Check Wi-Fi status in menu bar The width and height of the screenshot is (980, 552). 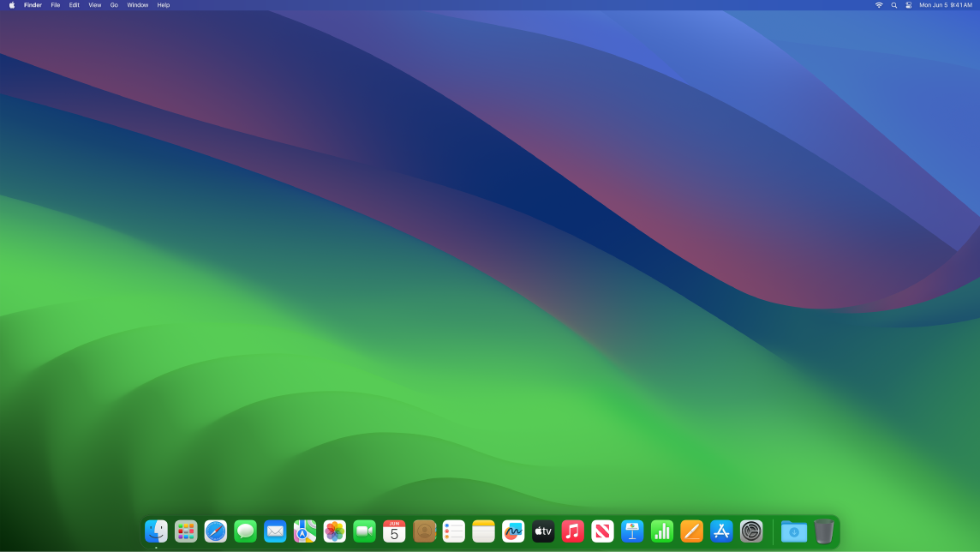pyautogui.click(x=878, y=5)
